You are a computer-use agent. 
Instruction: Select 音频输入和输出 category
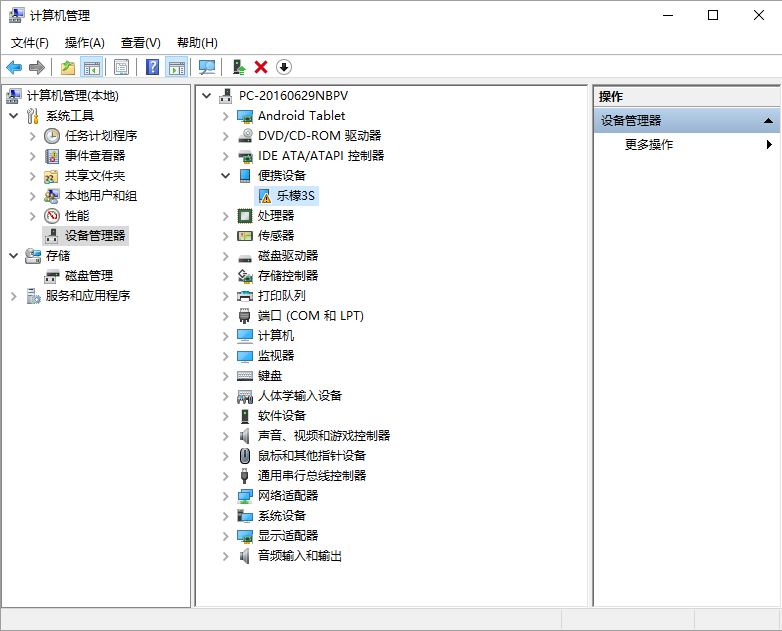pos(300,556)
